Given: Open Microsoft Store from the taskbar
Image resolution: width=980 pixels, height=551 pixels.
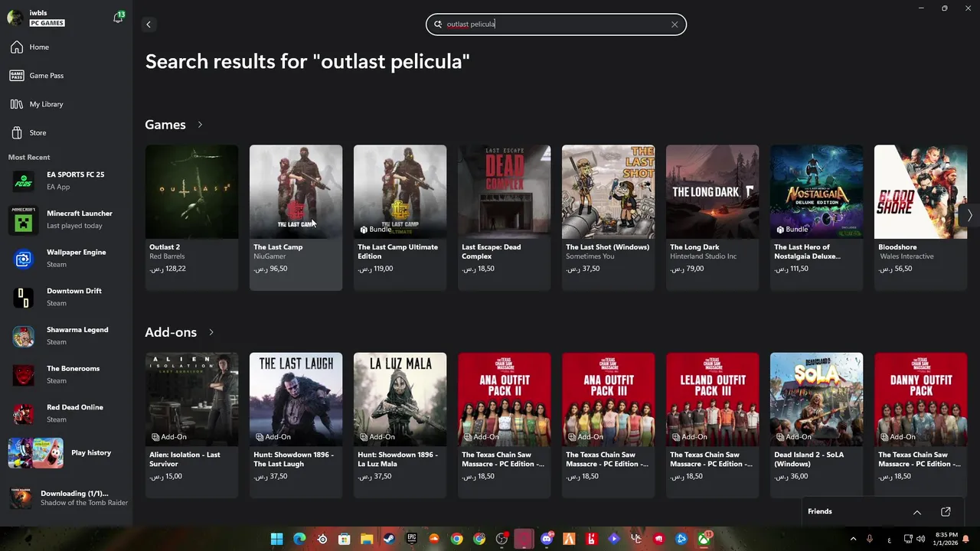Looking at the screenshot, I should point(345,539).
